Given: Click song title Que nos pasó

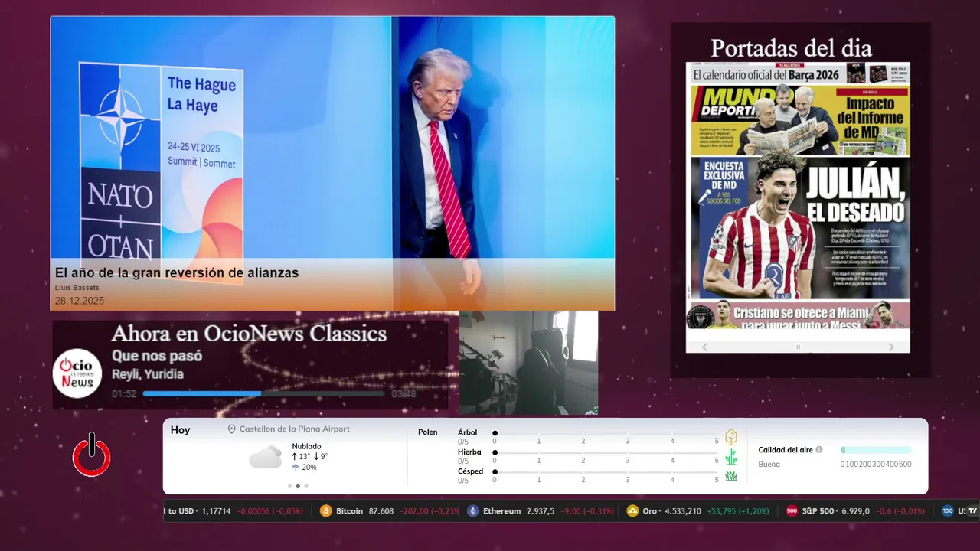Looking at the screenshot, I should click(157, 356).
